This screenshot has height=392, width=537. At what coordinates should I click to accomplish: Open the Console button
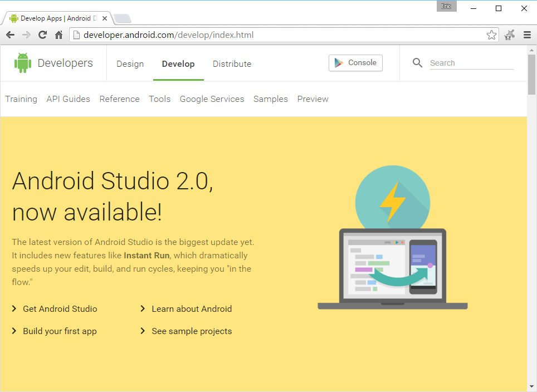355,63
